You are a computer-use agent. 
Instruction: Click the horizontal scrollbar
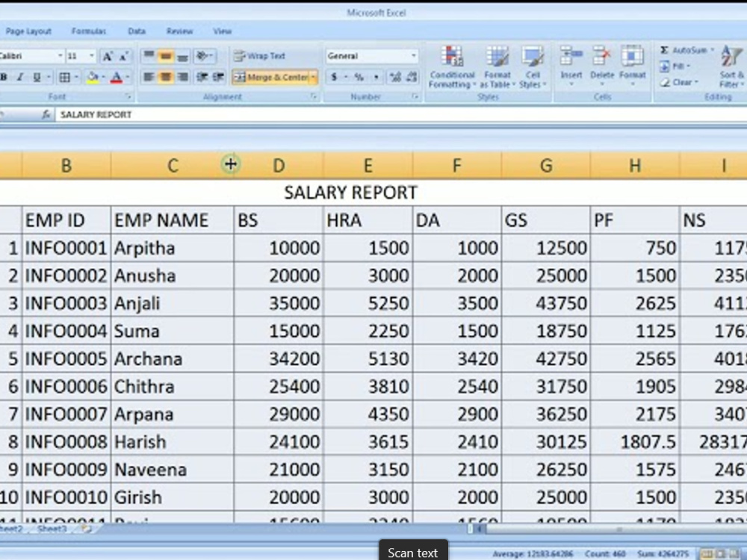[x=615, y=529]
